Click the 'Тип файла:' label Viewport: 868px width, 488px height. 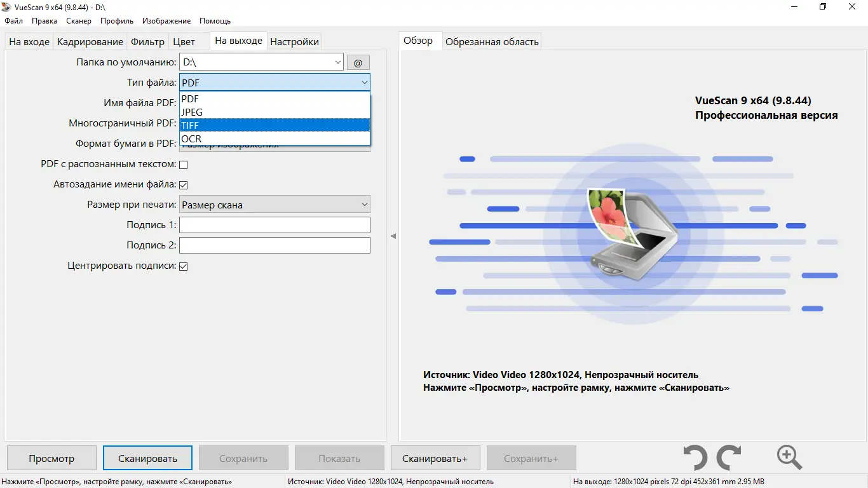(x=151, y=83)
